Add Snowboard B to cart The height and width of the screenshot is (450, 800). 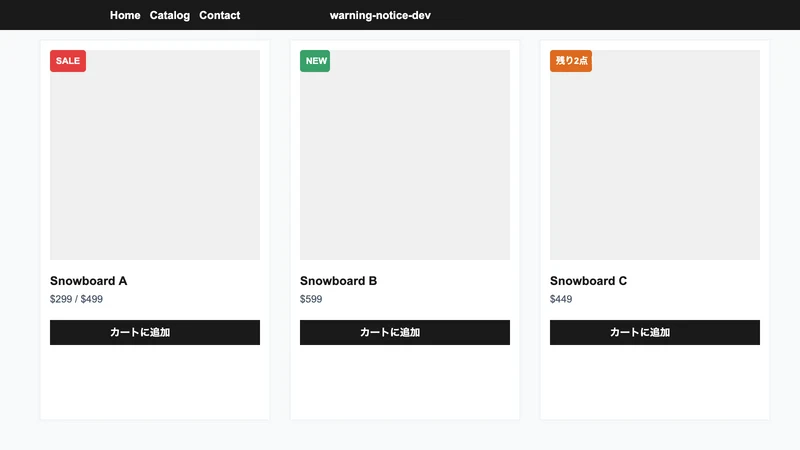click(405, 332)
